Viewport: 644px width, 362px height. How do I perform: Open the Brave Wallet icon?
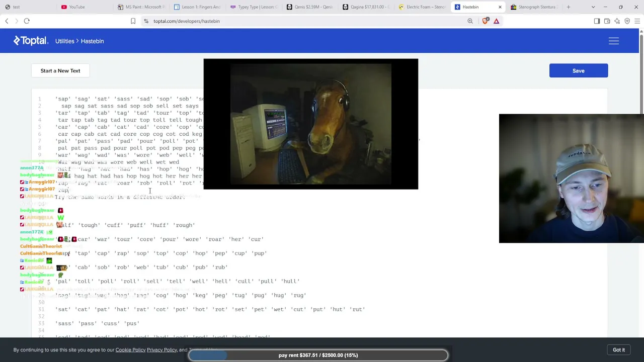(x=607, y=21)
